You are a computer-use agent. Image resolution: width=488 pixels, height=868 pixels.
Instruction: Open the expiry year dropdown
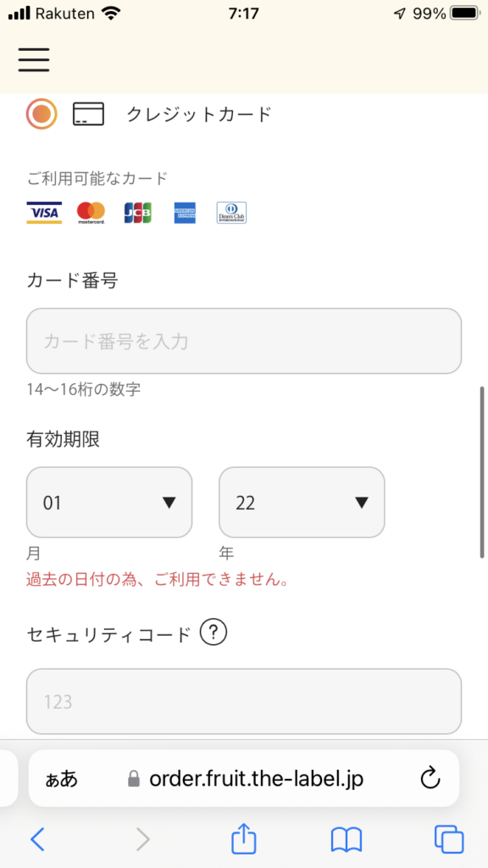pyautogui.click(x=302, y=503)
